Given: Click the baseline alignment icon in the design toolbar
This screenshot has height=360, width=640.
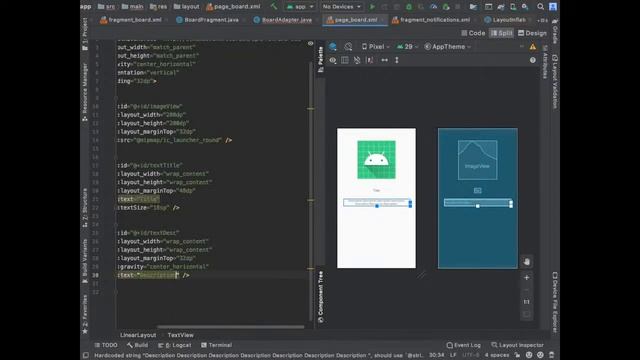Looking at the screenshot, I should point(369,60).
